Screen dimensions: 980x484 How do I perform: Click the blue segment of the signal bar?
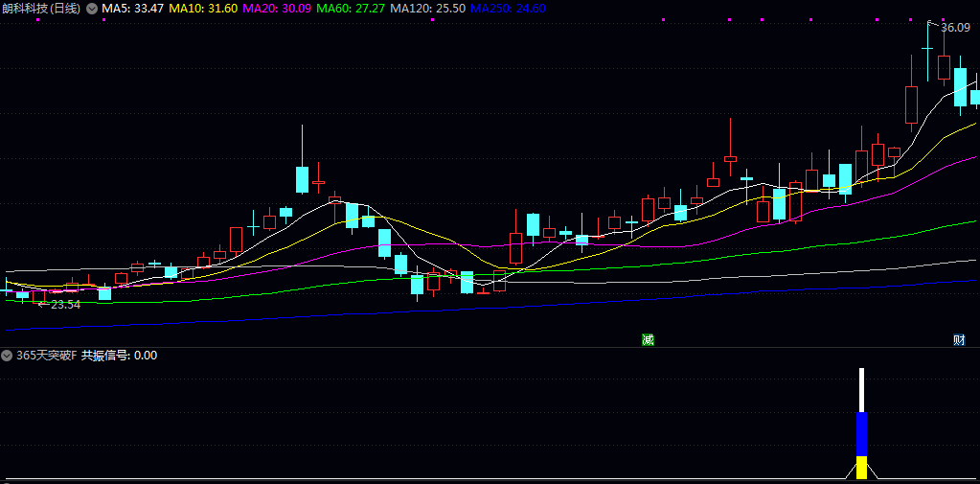(x=862, y=434)
